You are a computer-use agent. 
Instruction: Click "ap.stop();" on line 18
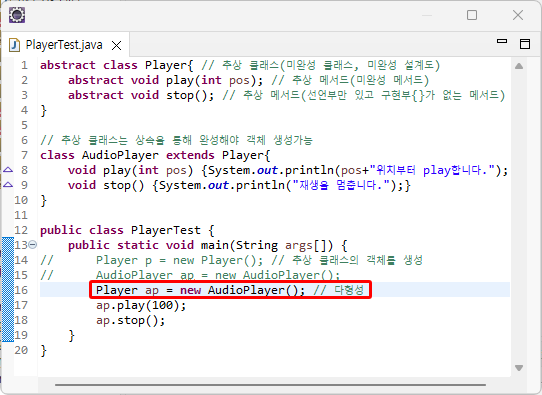pos(131,320)
